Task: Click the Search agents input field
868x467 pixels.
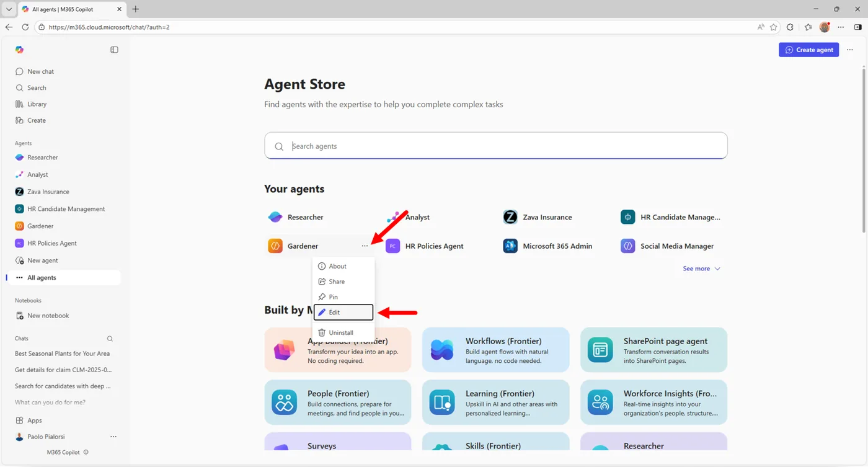Action: [496, 146]
